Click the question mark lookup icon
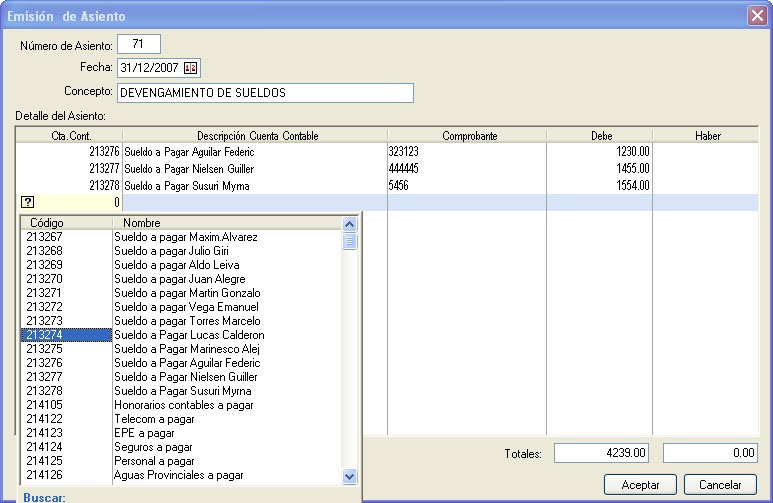The width and height of the screenshot is (773, 503). [27, 202]
